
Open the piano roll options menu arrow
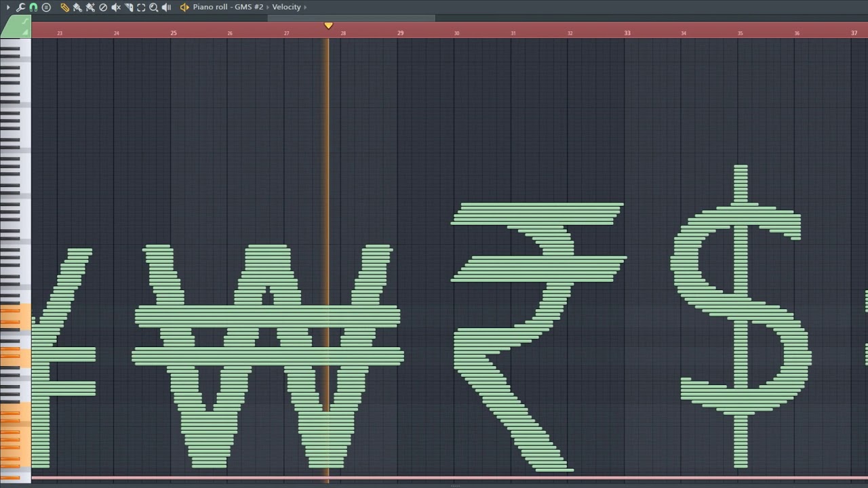(x=9, y=7)
